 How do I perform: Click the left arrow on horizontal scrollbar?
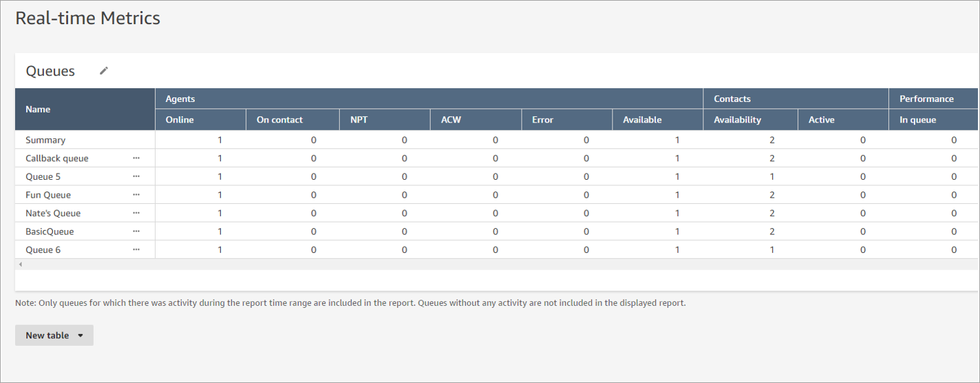tap(21, 265)
